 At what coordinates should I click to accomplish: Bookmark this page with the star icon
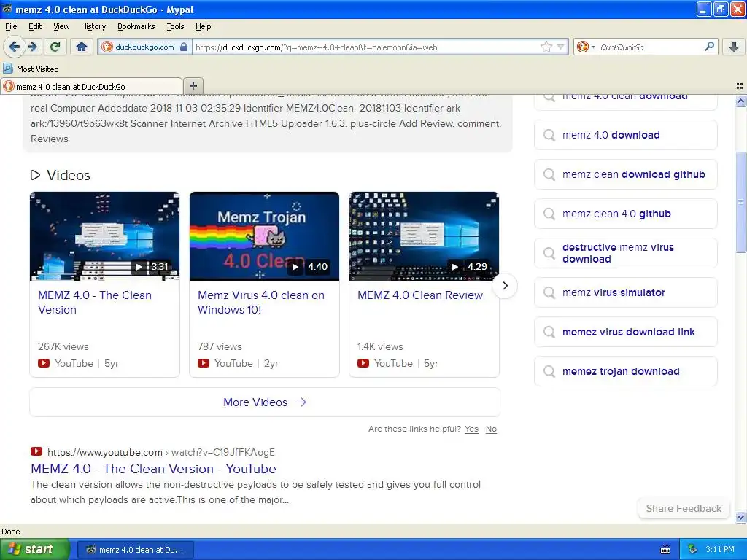(x=546, y=47)
